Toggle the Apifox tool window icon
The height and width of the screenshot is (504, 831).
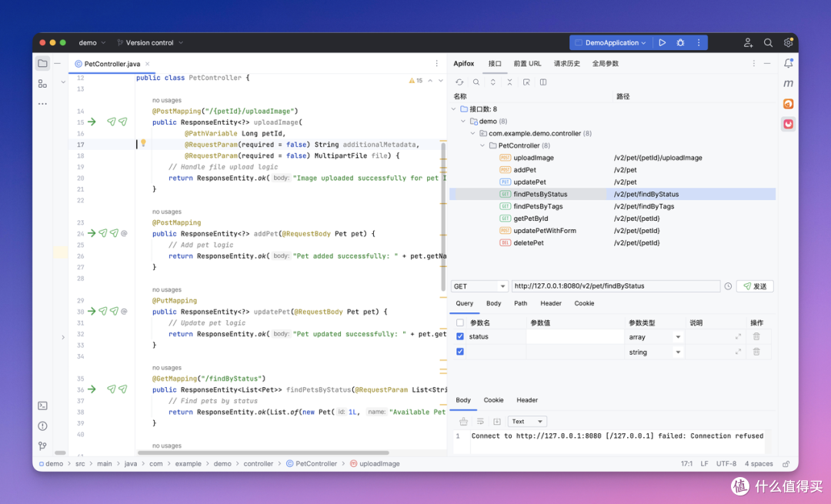coord(789,124)
